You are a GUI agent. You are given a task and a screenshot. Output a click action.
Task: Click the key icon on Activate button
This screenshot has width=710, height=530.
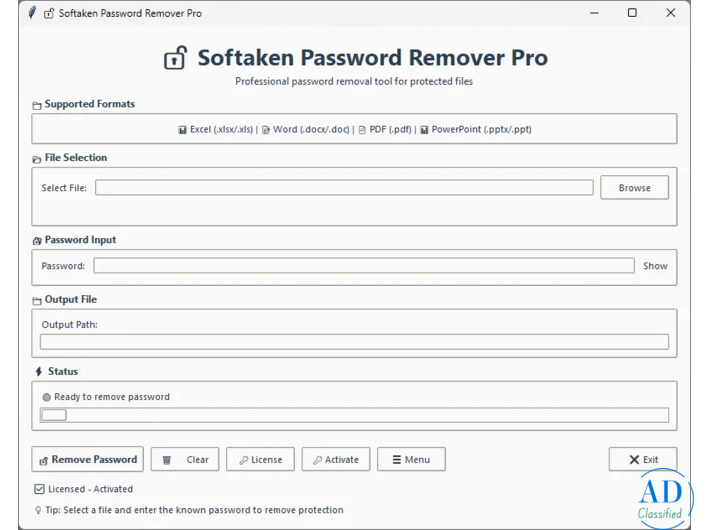pos(318,460)
